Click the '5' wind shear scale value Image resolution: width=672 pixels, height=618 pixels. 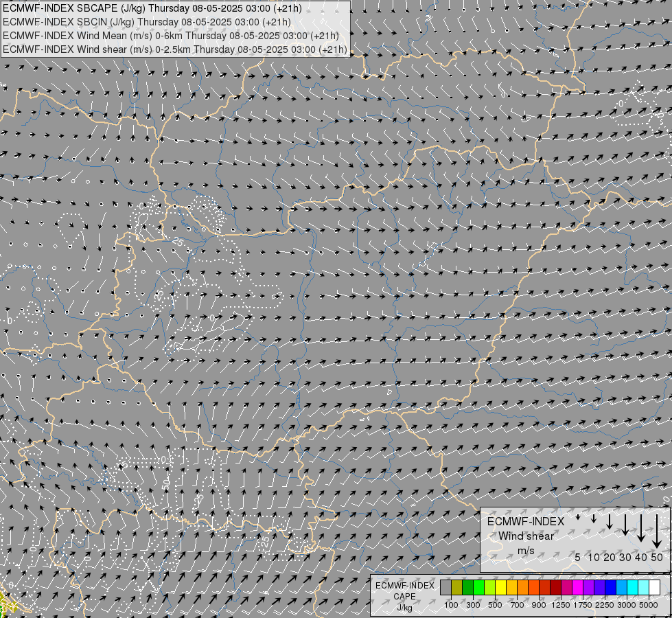pos(578,557)
